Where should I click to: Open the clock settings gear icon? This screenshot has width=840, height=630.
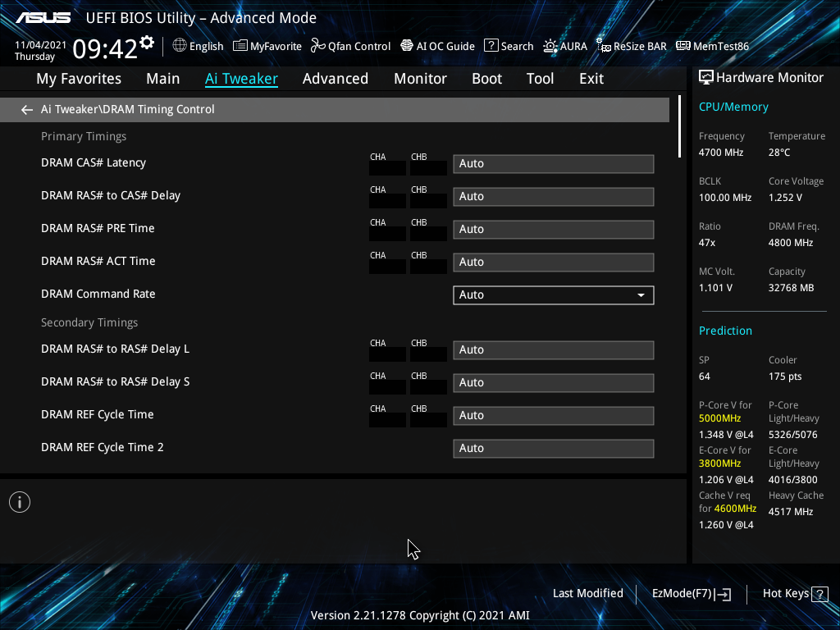[x=147, y=43]
